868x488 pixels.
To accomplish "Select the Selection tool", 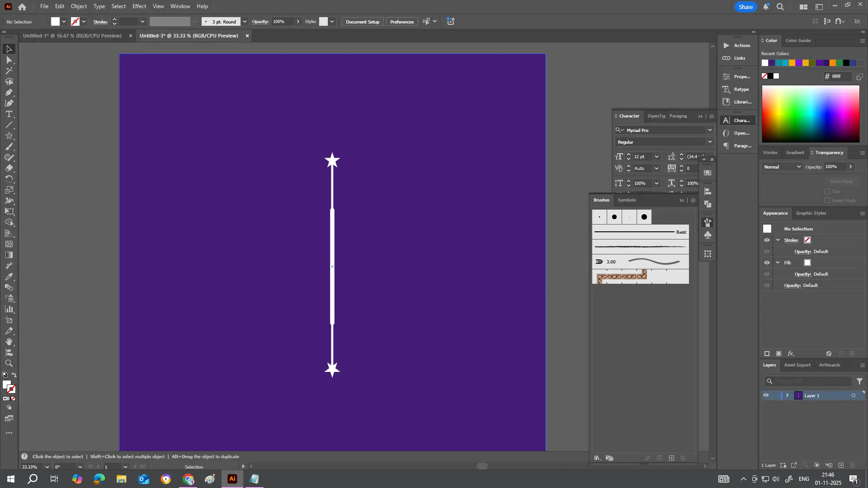I will [9, 49].
